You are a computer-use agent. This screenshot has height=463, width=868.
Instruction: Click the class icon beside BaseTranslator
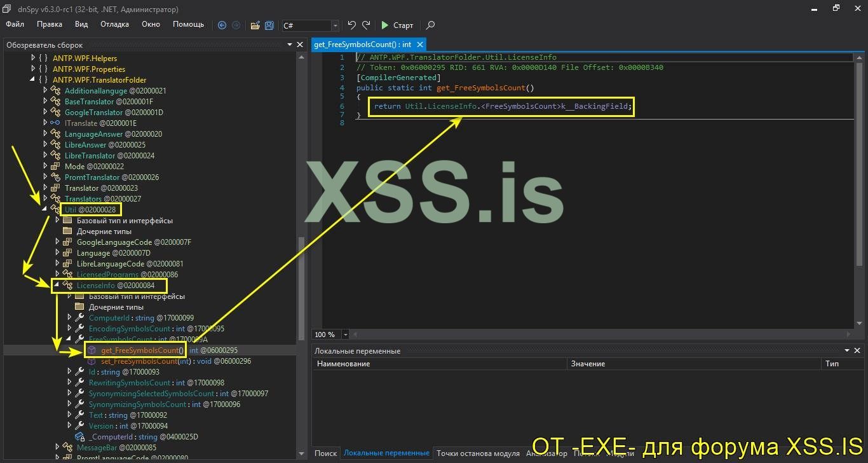[55, 102]
